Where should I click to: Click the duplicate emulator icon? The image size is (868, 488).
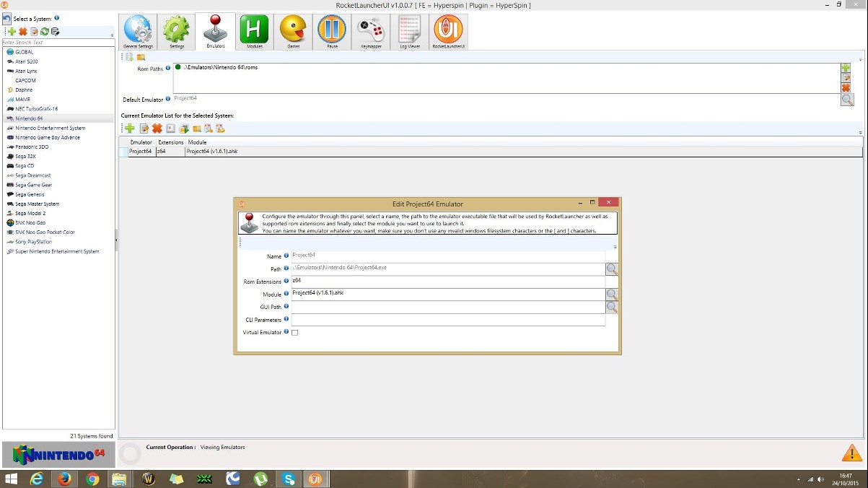pyautogui.click(x=184, y=128)
